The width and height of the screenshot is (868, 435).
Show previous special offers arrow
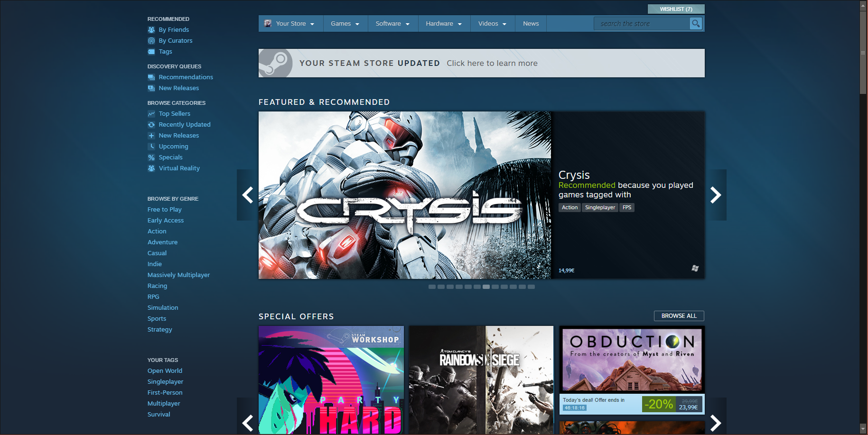click(x=247, y=422)
